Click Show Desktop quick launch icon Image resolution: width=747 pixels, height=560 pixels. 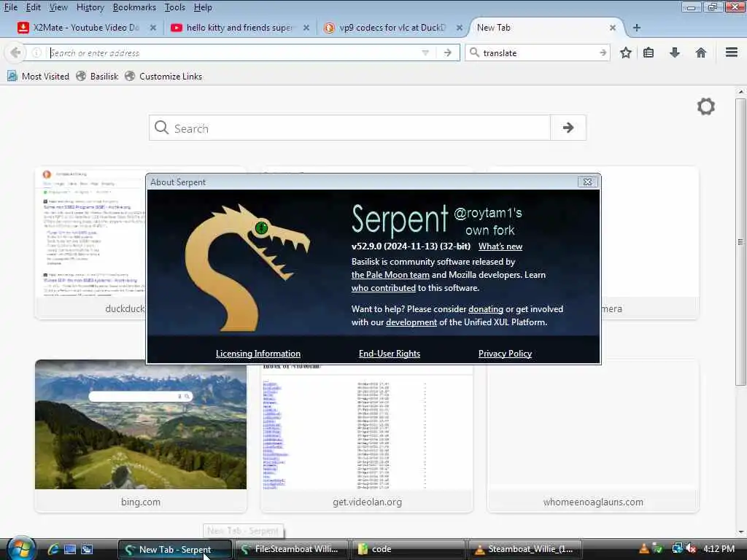(x=70, y=549)
